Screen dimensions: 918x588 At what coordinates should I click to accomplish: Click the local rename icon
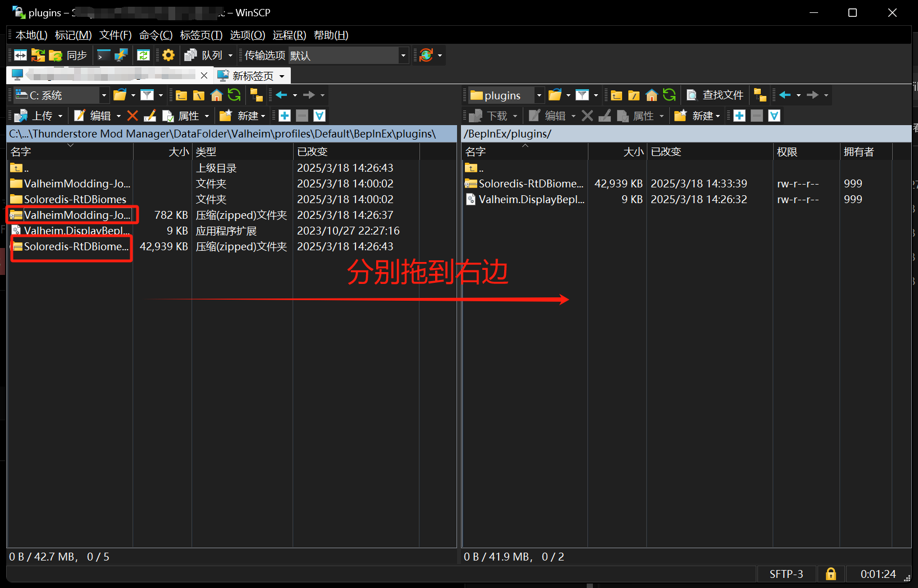(x=150, y=116)
